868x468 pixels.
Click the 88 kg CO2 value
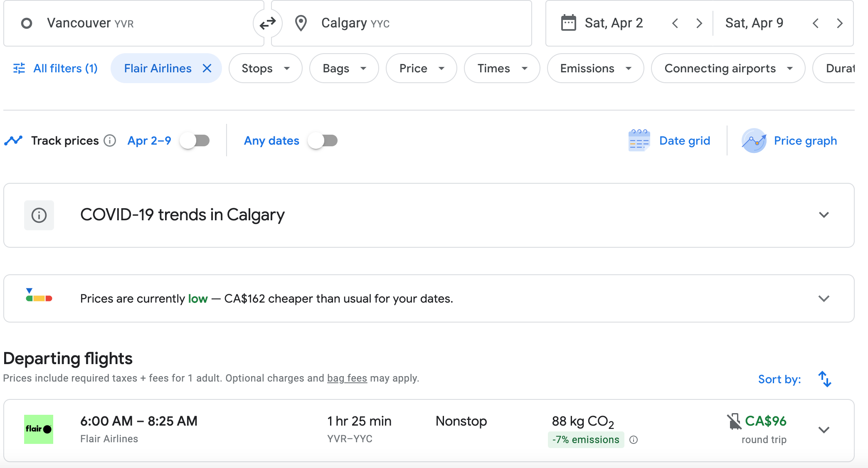pyautogui.click(x=583, y=422)
